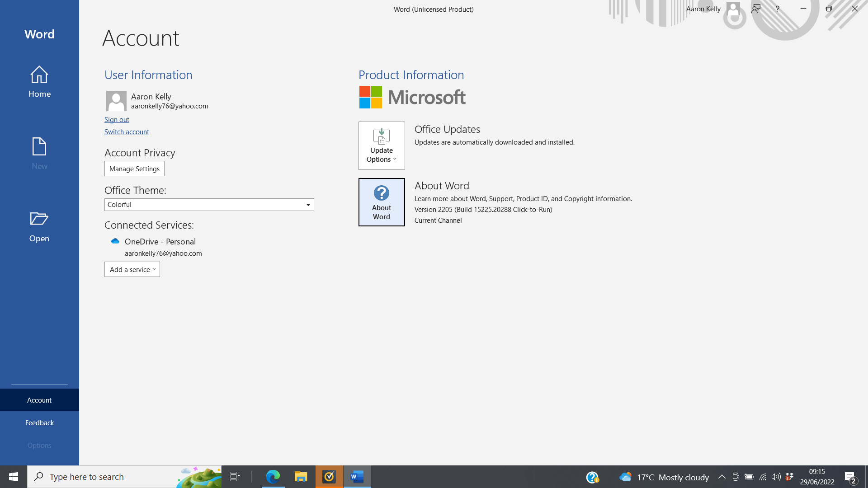Image resolution: width=868 pixels, height=488 pixels.
Task: Click Manage Settings under Account Privacy
Action: (x=134, y=169)
